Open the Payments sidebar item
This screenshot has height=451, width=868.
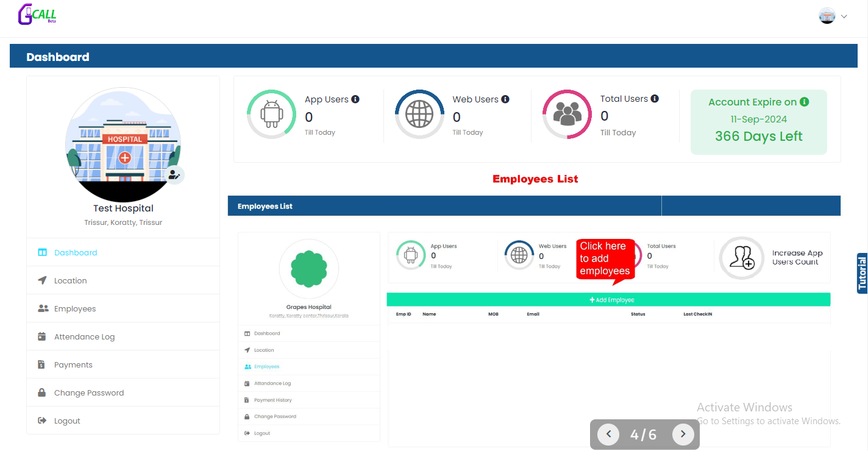tap(123, 364)
